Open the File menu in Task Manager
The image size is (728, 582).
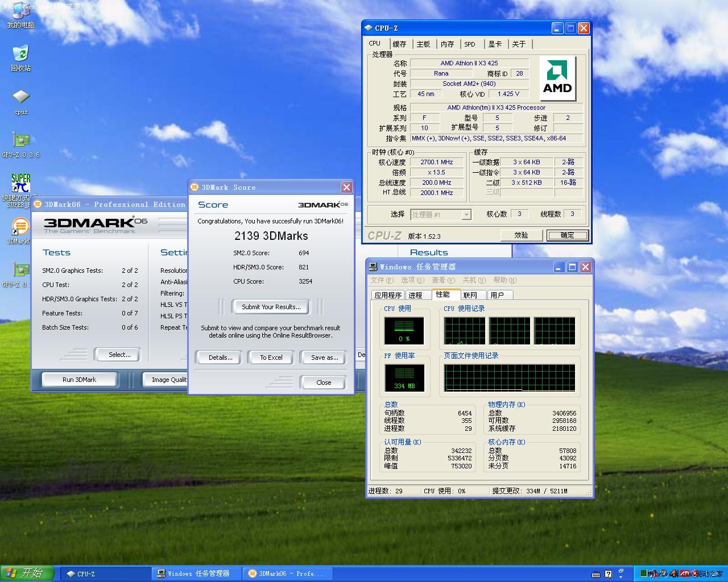click(382, 280)
